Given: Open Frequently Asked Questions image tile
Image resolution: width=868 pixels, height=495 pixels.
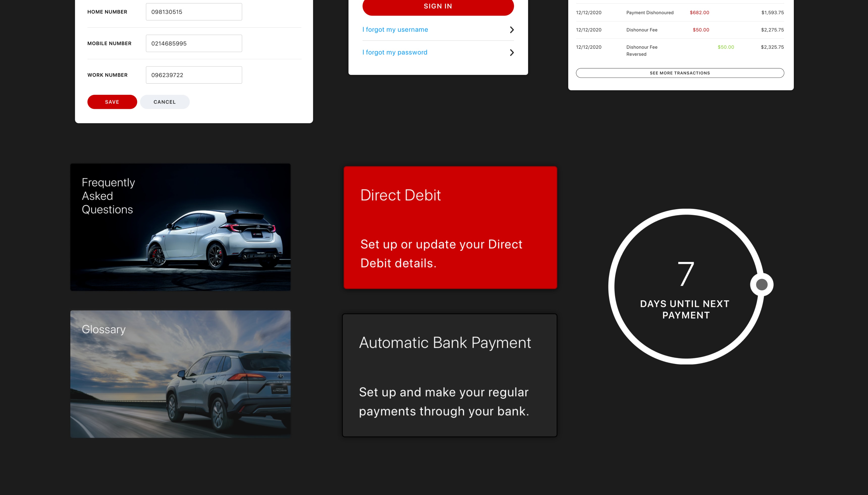Looking at the screenshot, I should 180,227.
